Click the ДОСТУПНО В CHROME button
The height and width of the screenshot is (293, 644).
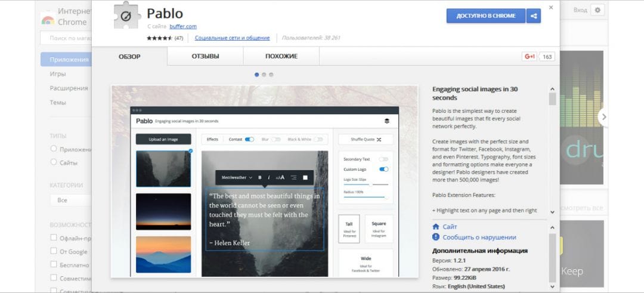486,16
